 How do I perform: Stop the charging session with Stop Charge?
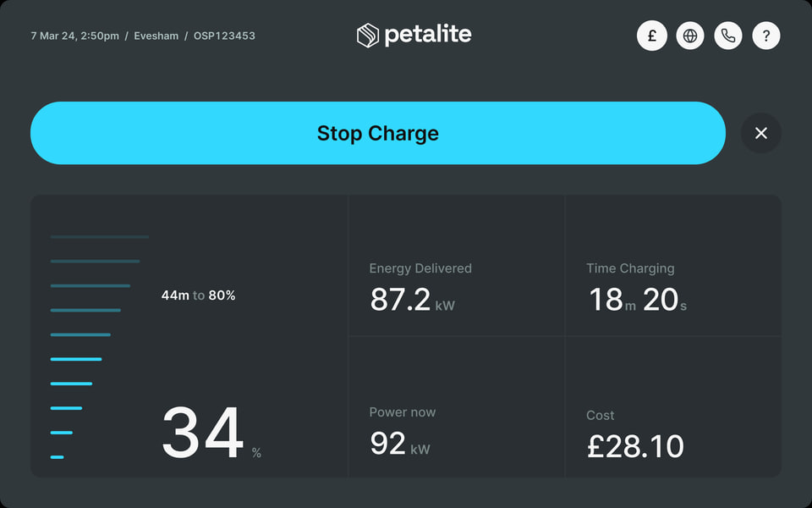pyautogui.click(x=378, y=133)
